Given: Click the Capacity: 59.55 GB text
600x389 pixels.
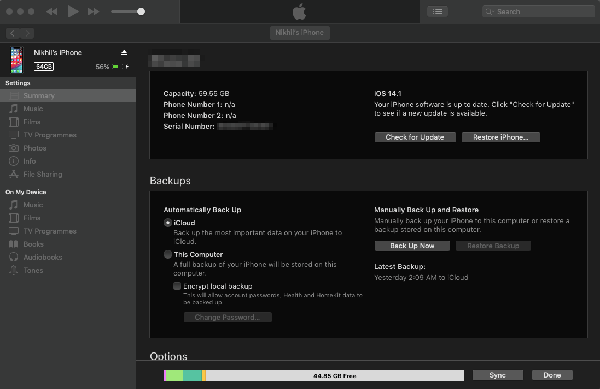Looking at the screenshot, I should point(196,93).
